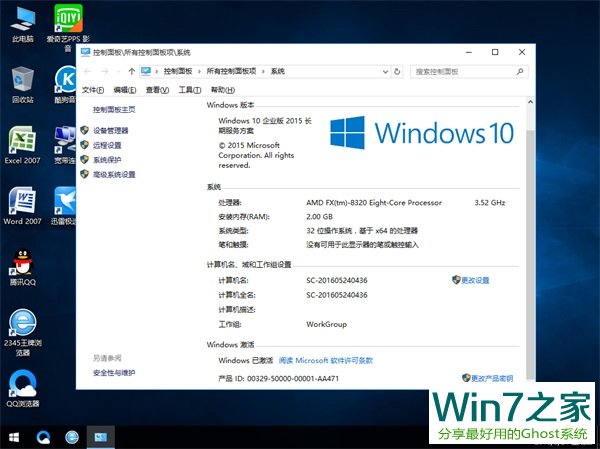Screen dimensions: 600x449
Task: Expand the chevron after 控制面板 breadcrumb
Action: (199, 72)
